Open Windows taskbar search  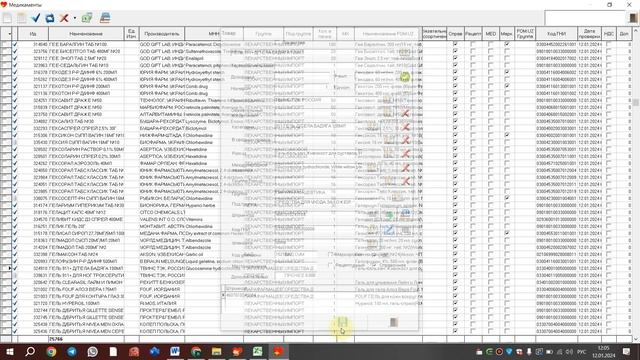click(x=30, y=351)
